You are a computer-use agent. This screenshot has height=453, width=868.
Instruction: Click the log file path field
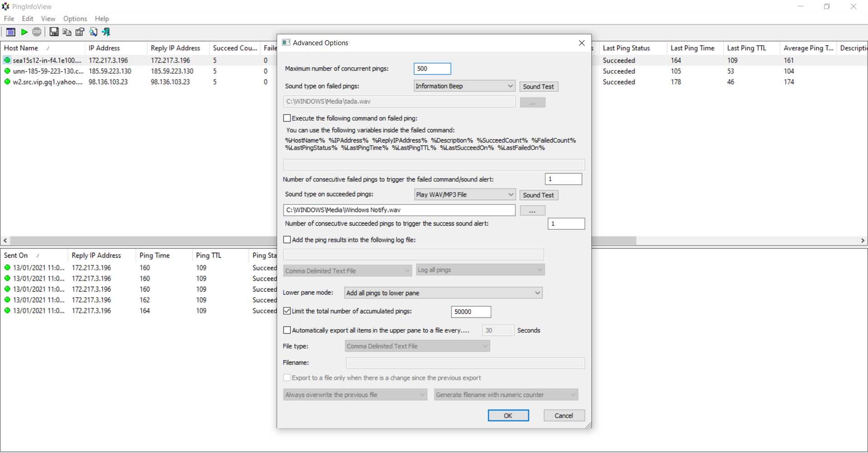pyautogui.click(x=413, y=255)
